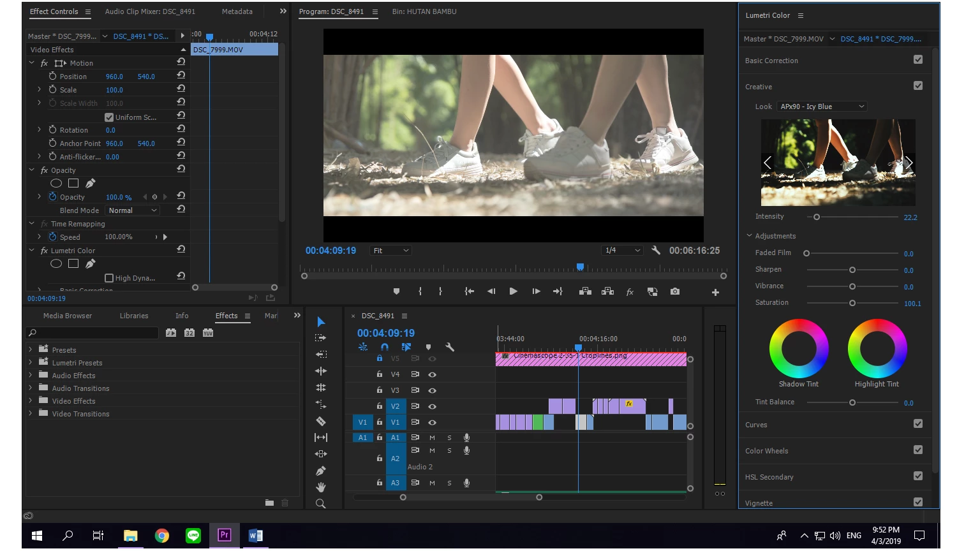Expand the Video Transitions folder
The height and width of the screenshot is (551, 980).
point(30,413)
